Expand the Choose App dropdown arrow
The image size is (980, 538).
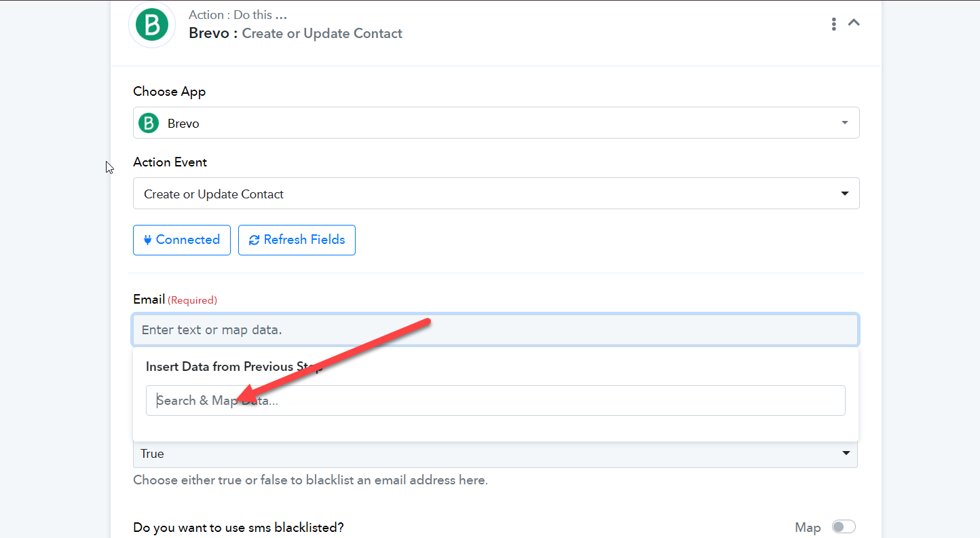[845, 123]
